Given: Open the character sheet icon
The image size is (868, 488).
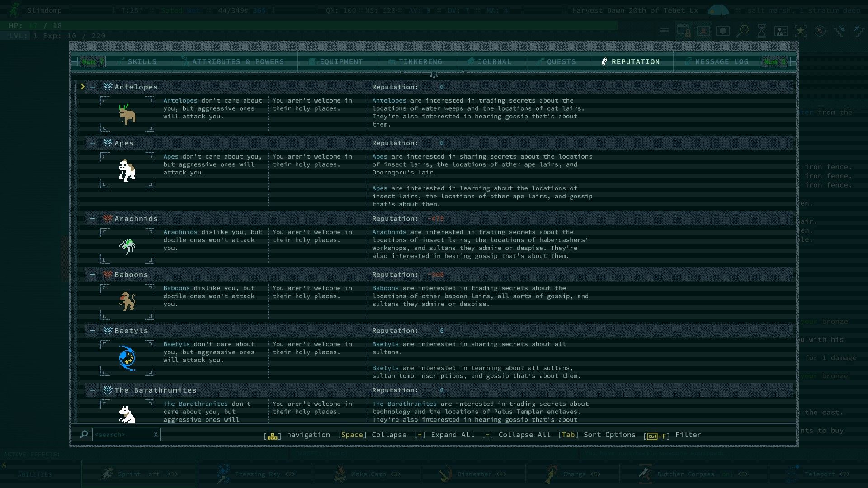Looking at the screenshot, I should point(781,31).
